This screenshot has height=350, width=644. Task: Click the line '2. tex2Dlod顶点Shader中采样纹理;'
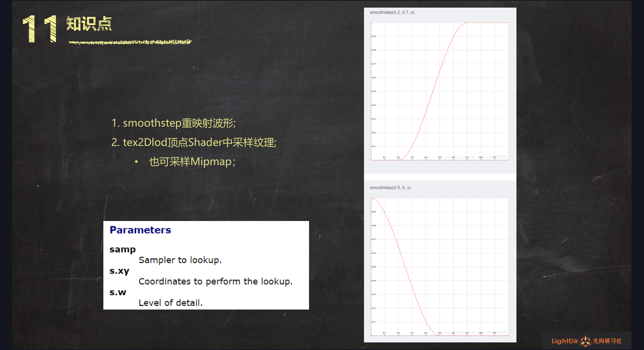[194, 142]
